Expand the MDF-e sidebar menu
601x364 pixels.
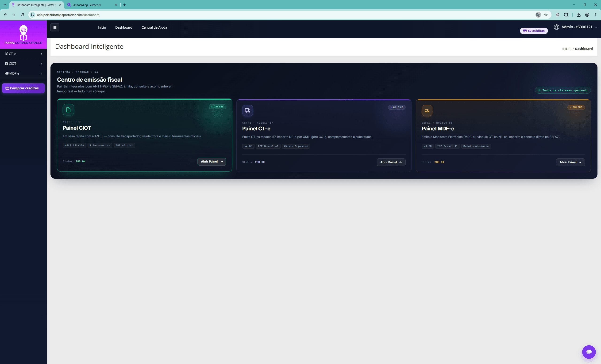[x=23, y=73]
